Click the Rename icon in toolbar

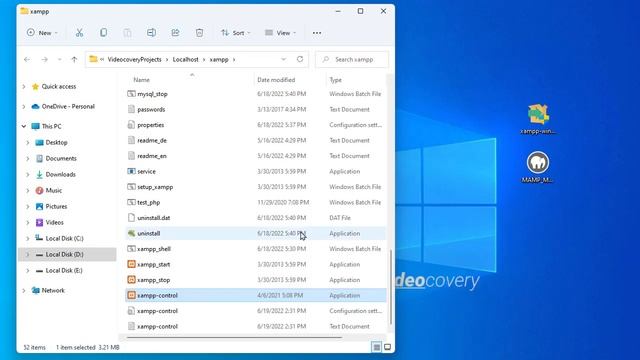point(151,33)
